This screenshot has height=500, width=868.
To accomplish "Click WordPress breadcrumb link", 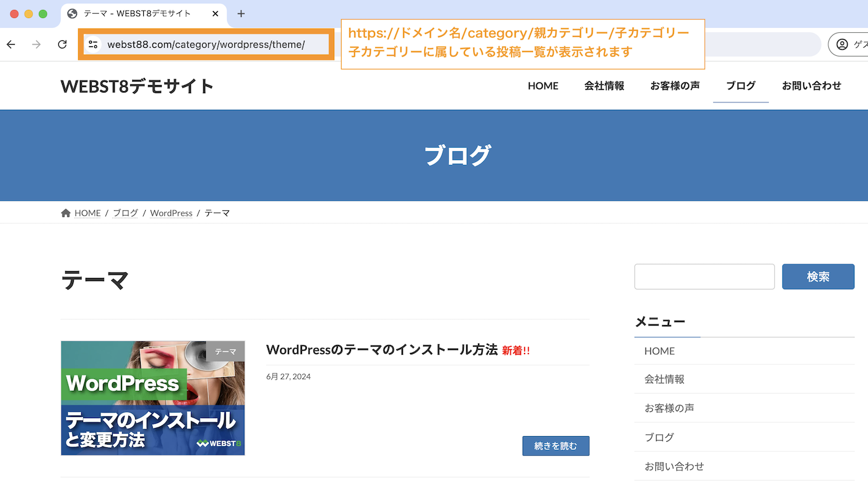I will (x=171, y=213).
